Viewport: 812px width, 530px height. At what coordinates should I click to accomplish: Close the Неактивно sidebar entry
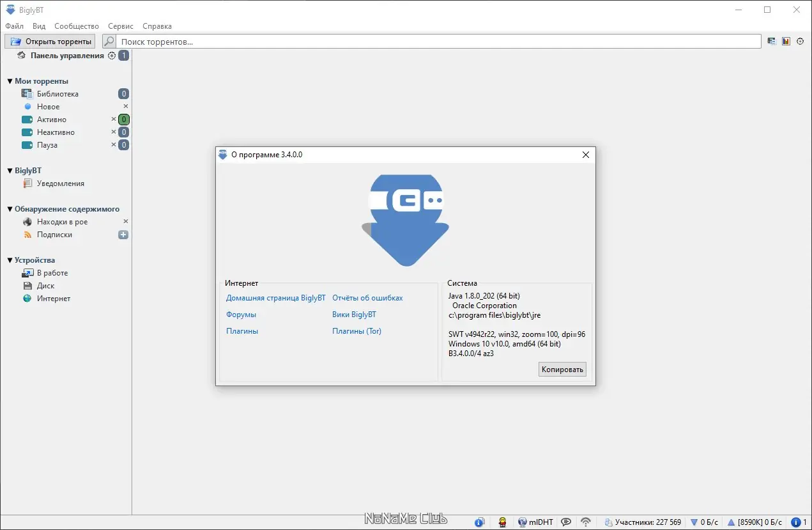pos(114,132)
